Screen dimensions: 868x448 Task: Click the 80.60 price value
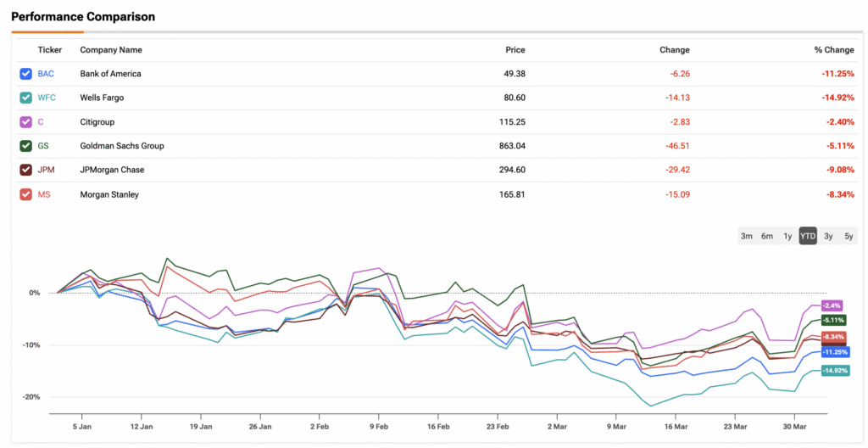515,98
